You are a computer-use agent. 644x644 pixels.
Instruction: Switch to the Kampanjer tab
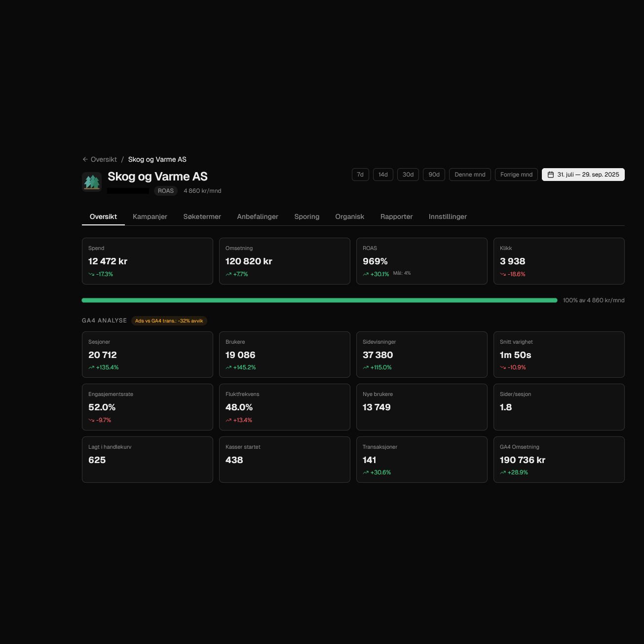tap(150, 216)
